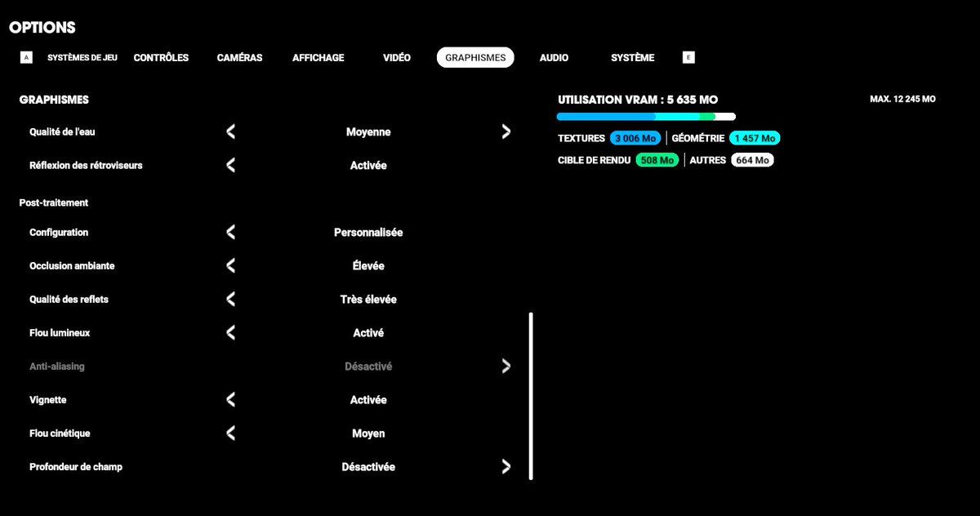Image resolution: width=980 pixels, height=516 pixels.
Task: Click the Graphismes section heading in the list
Action: coord(54,100)
